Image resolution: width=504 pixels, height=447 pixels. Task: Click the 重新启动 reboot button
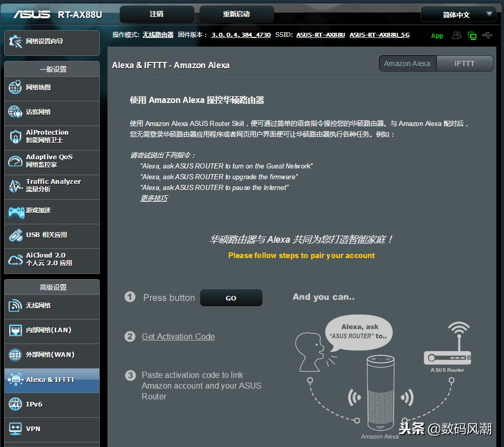(236, 14)
